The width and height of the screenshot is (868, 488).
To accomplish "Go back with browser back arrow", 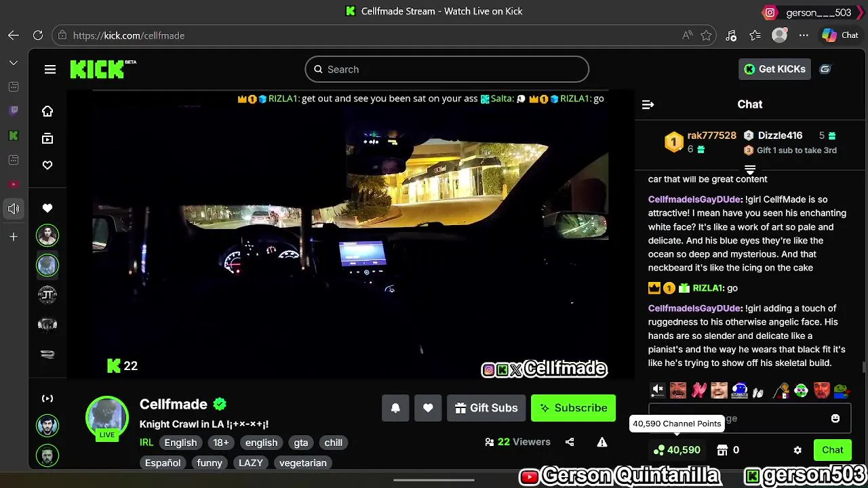I will [x=14, y=35].
